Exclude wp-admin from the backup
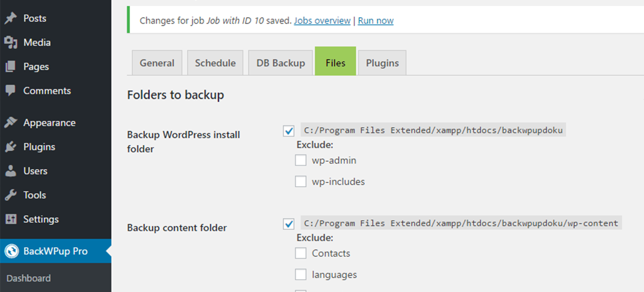This screenshot has width=644, height=292. pyautogui.click(x=301, y=160)
